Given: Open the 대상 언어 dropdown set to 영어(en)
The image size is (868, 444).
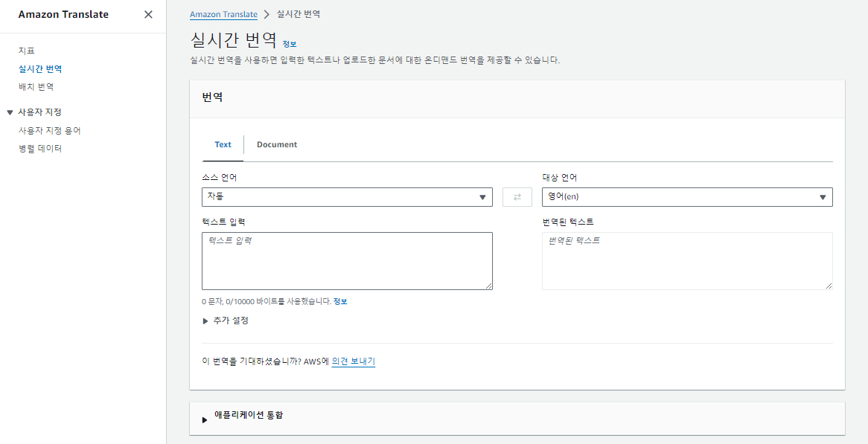Looking at the screenshot, I should tap(687, 197).
